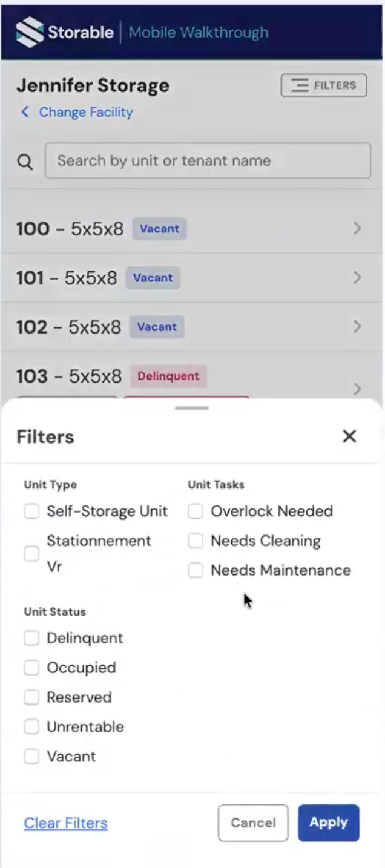Click the Clear Filters link
Viewport: 385px width, 868px height.
click(x=65, y=823)
